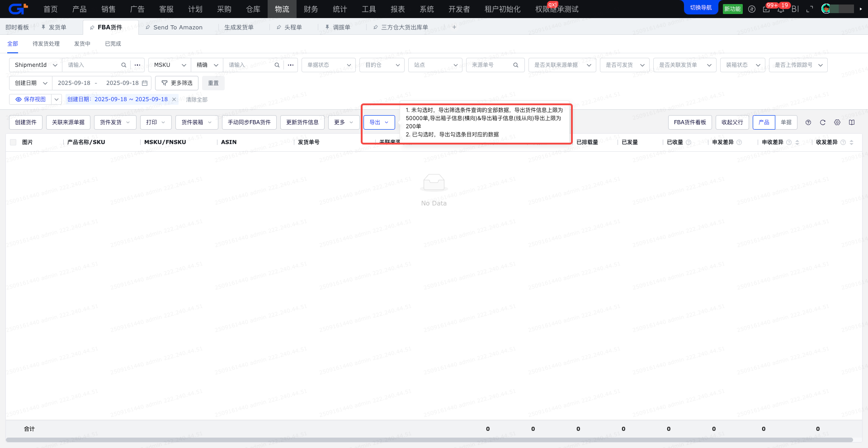Screen dimensions: 868x448
Task: Switch table view to 单据
Action: 786,122
